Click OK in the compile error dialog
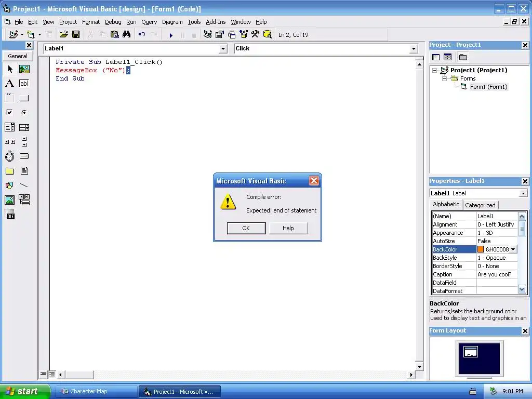This screenshot has height=399, width=532. 246,228
